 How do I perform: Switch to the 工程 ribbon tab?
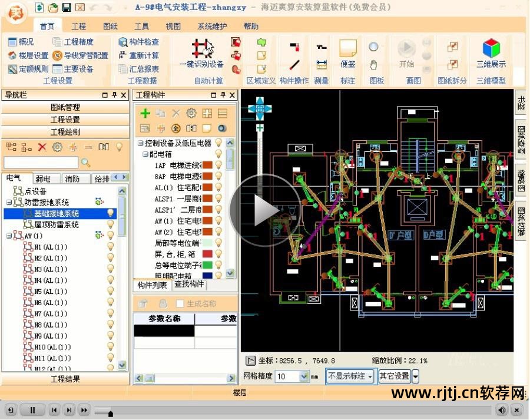point(78,26)
